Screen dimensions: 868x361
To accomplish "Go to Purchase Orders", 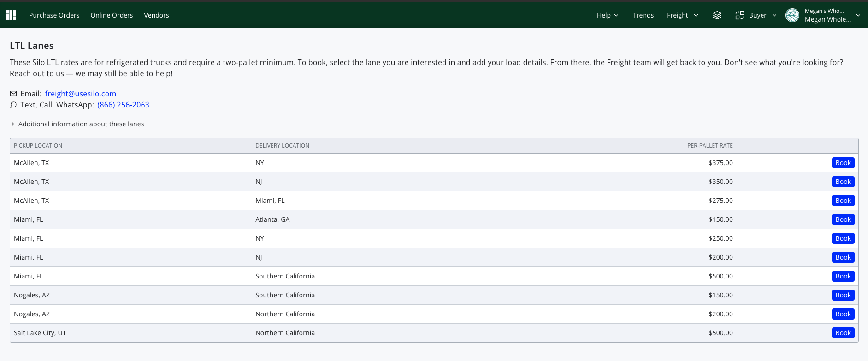I will pyautogui.click(x=54, y=15).
